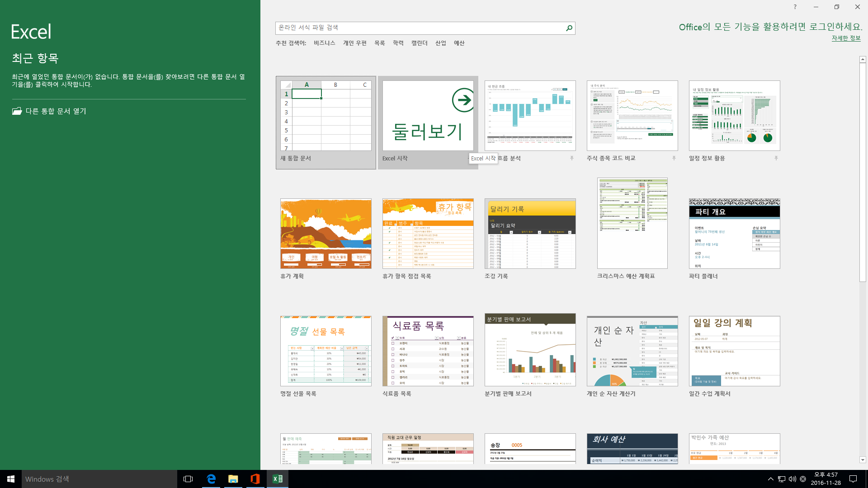Open the 월 판매 예측 template

click(x=326, y=449)
